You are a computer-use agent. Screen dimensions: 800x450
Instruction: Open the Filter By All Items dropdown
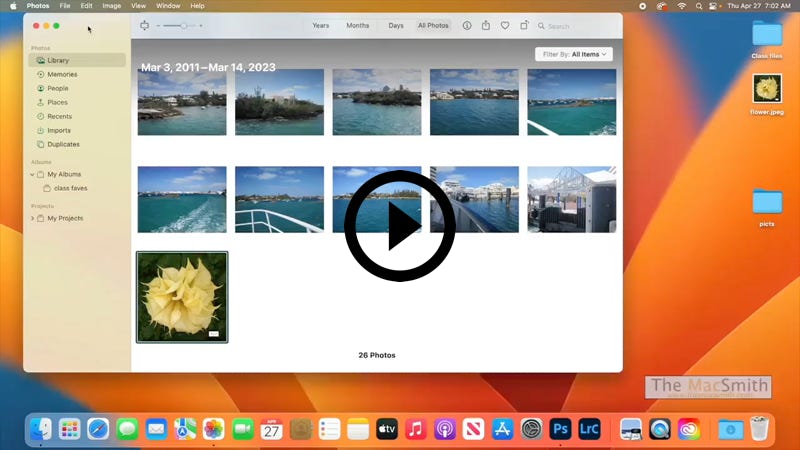point(574,54)
